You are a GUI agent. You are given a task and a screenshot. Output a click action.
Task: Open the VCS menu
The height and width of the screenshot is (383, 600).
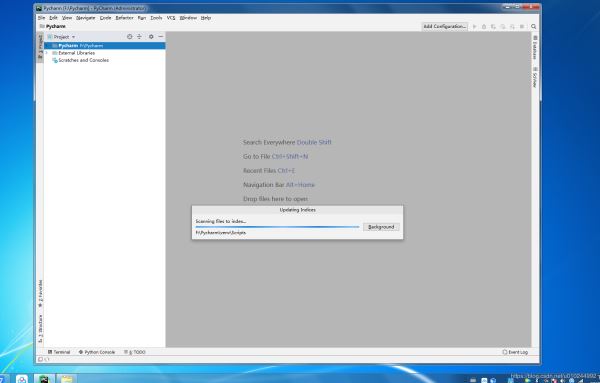click(x=171, y=18)
